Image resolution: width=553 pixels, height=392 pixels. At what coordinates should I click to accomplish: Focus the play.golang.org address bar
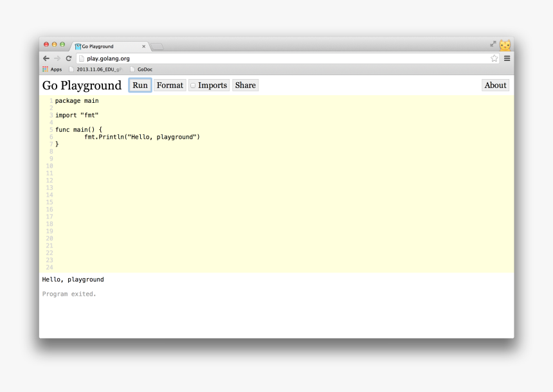click(x=287, y=58)
